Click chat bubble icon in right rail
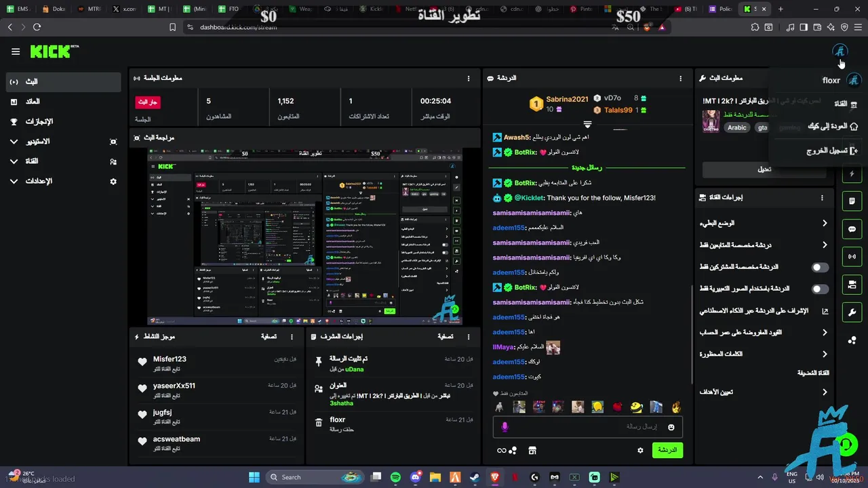The image size is (868, 488). point(852,229)
